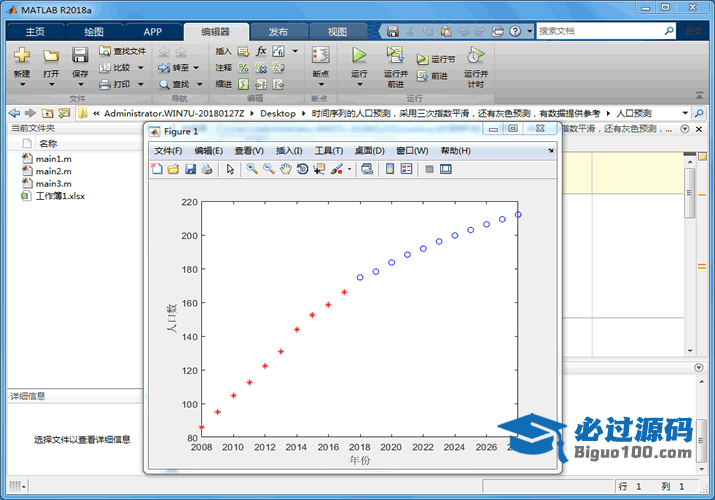Switch to the 主页 (Home) tab
This screenshot has width=715, height=500.
pos(35,32)
